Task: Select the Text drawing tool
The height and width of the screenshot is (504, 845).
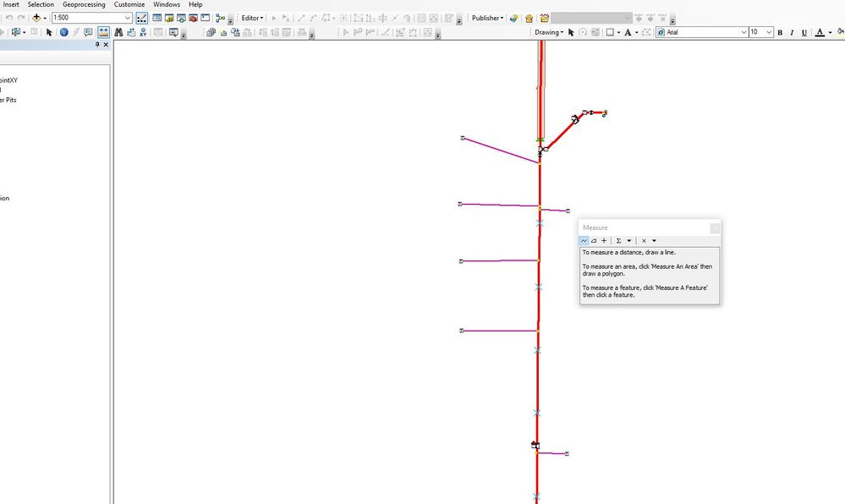Action: click(628, 32)
